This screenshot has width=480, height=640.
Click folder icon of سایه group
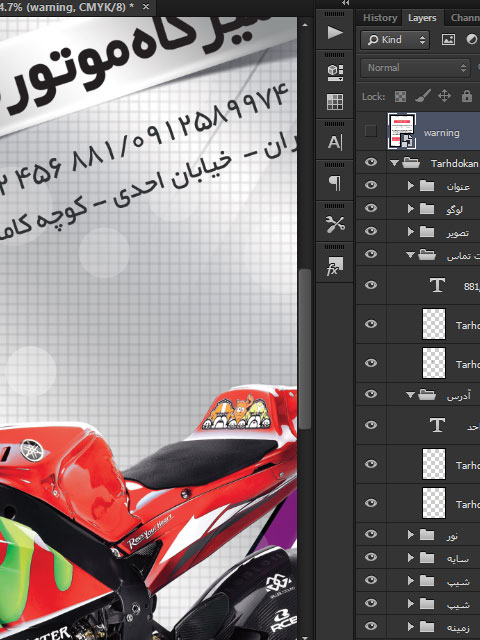coord(427,557)
